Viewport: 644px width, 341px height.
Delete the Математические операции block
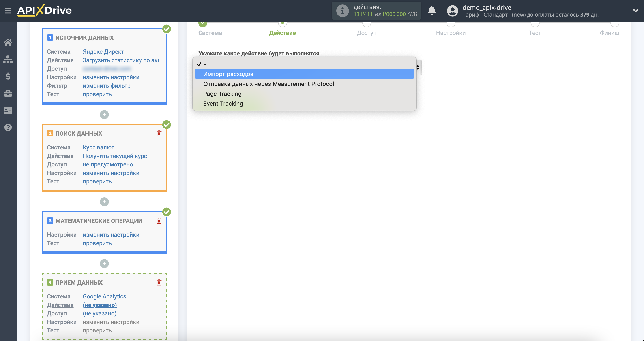click(x=159, y=221)
